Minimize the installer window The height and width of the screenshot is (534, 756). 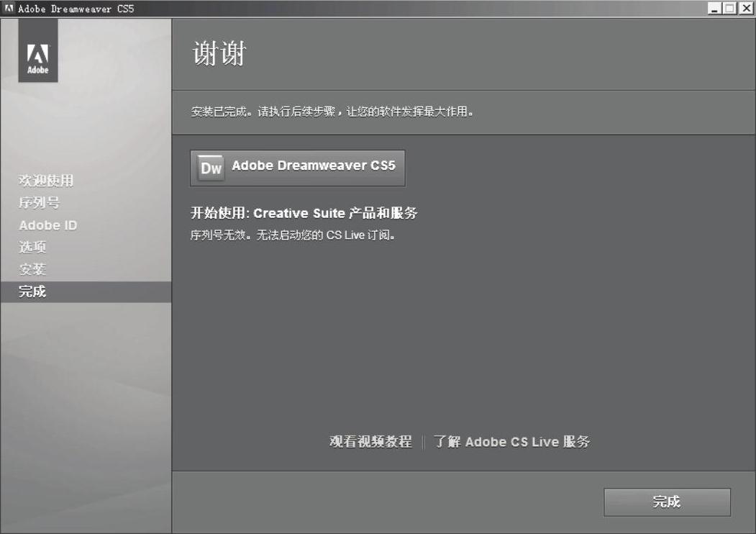point(714,8)
